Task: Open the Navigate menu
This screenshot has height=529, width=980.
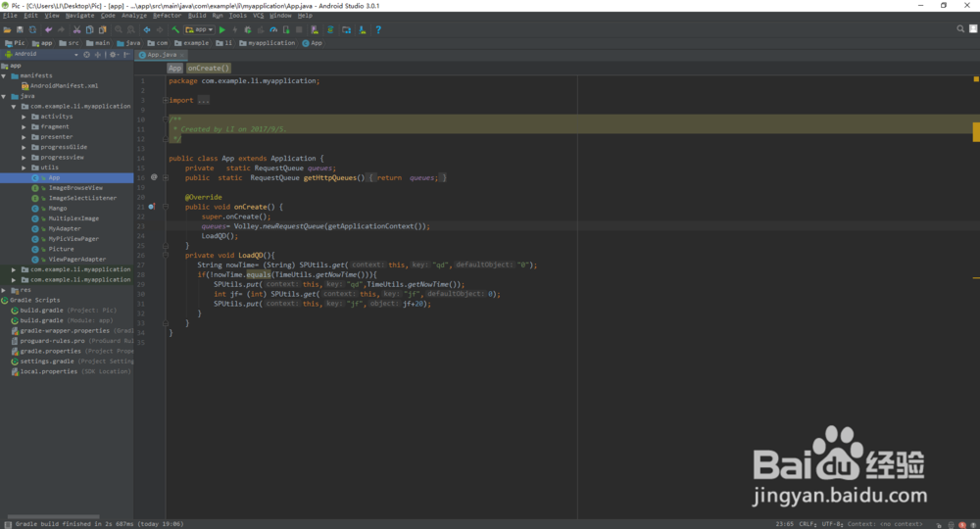Action: point(80,16)
